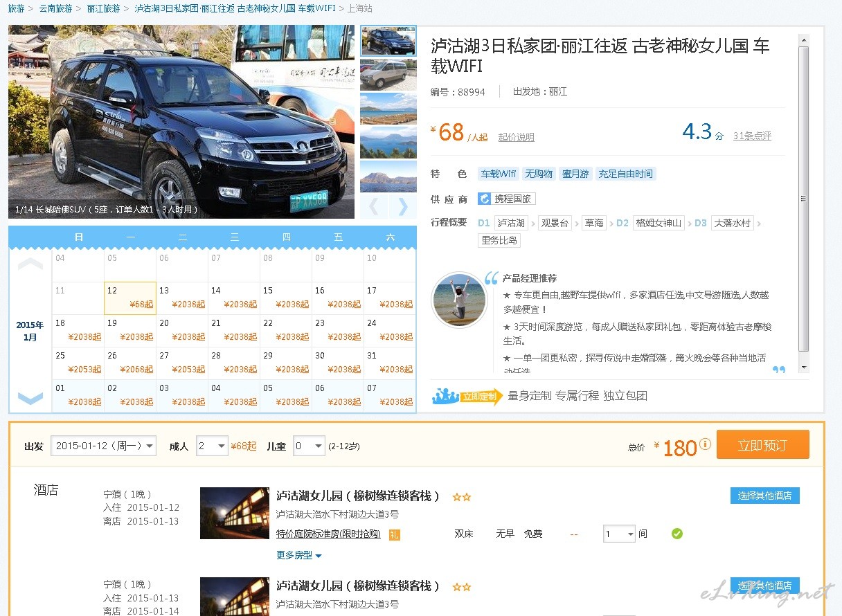Viewport: 842px width, 616px height.
Task: Select the fifth gallery thumbnail, mountain
Action: pyautogui.click(x=388, y=176)
